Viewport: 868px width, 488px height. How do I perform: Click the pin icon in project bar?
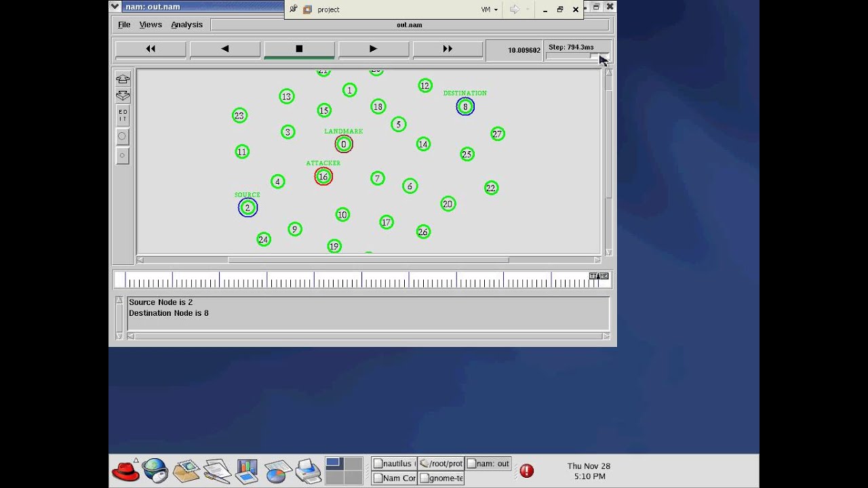tap(293, 9)
